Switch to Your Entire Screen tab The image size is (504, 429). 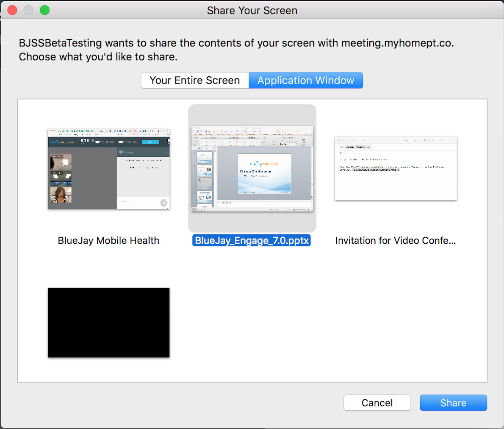tap(195, 80)
